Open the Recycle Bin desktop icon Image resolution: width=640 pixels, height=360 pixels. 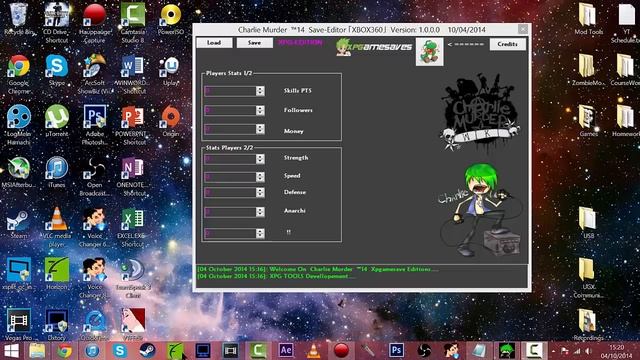pyautogui.click(x=18, y=19)
